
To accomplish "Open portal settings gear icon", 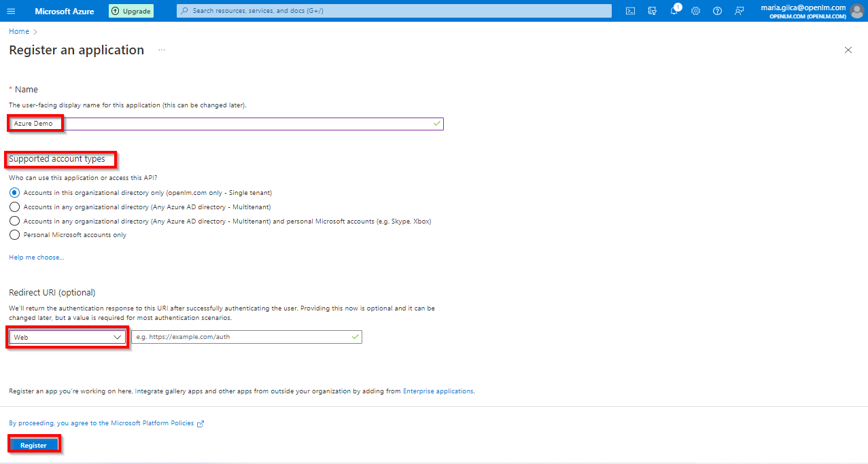I will [x=695, y=11].
